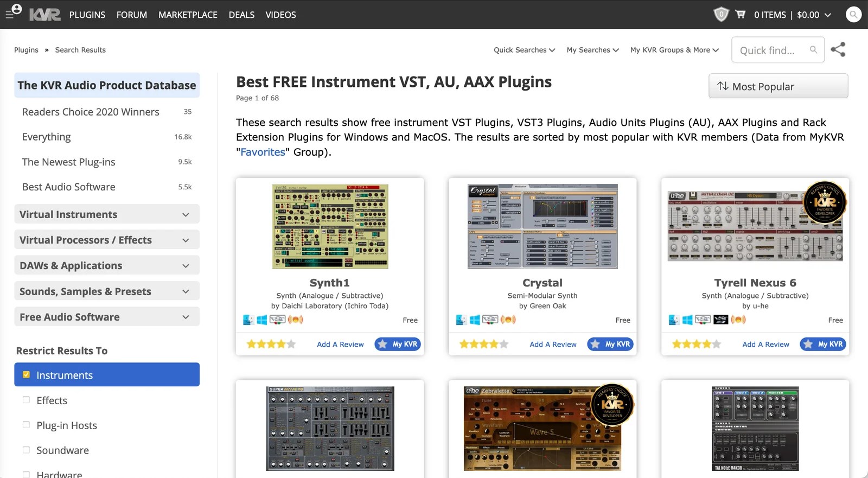Open the Quick Searches dropdown

(x=524, y=50)
